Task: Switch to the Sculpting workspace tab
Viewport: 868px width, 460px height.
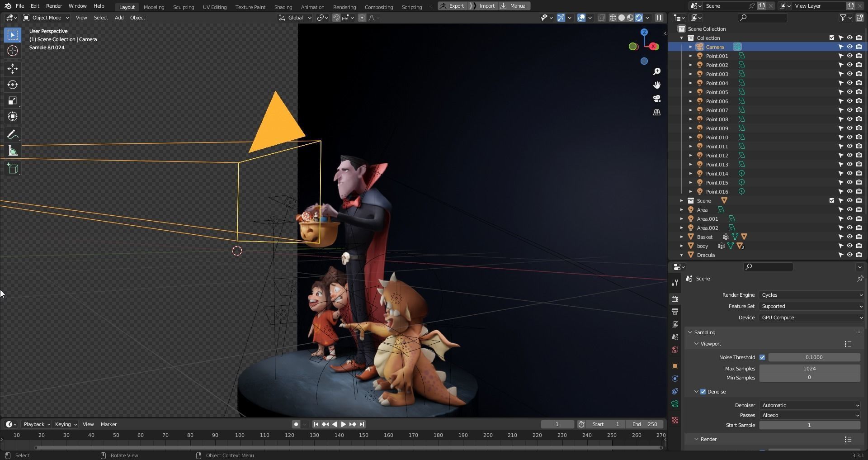Action: point(184,7)
